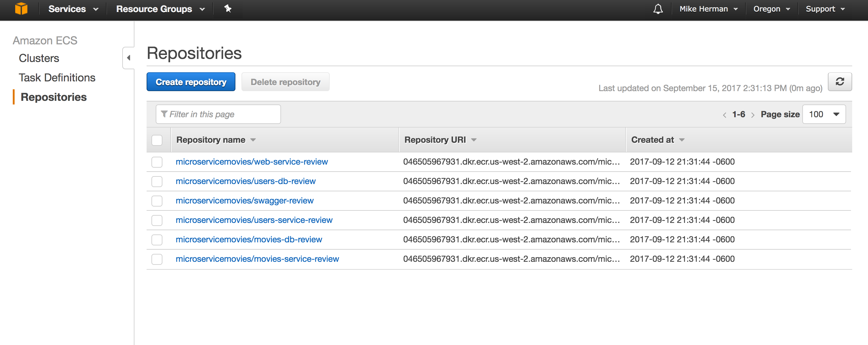This screenshot has width=868, height=345.
Task: Check the web-service-review repository row
Action: pos(157,162)
